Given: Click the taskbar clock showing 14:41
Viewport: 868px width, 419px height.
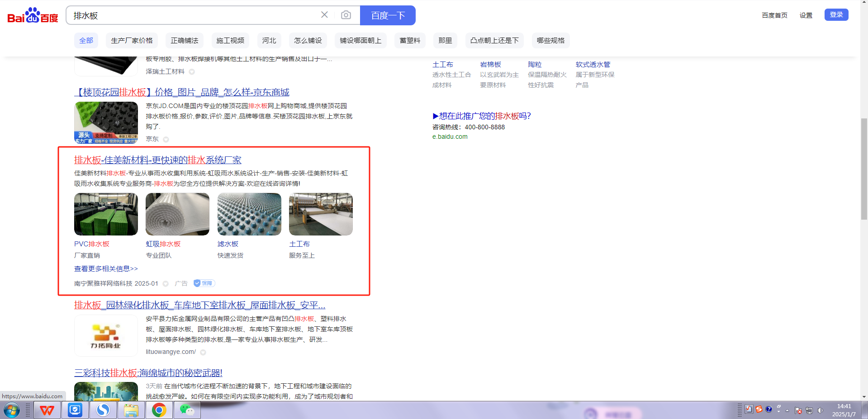Looking at the screenshot, I should coord(844,410).
